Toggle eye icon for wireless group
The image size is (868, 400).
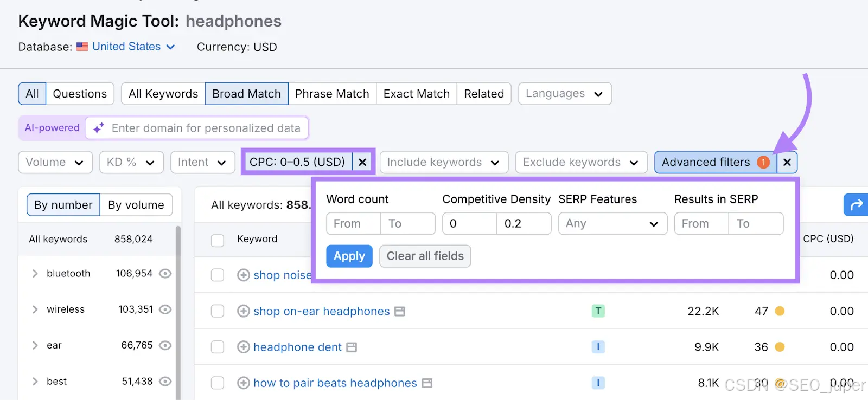tap(165, 309)
